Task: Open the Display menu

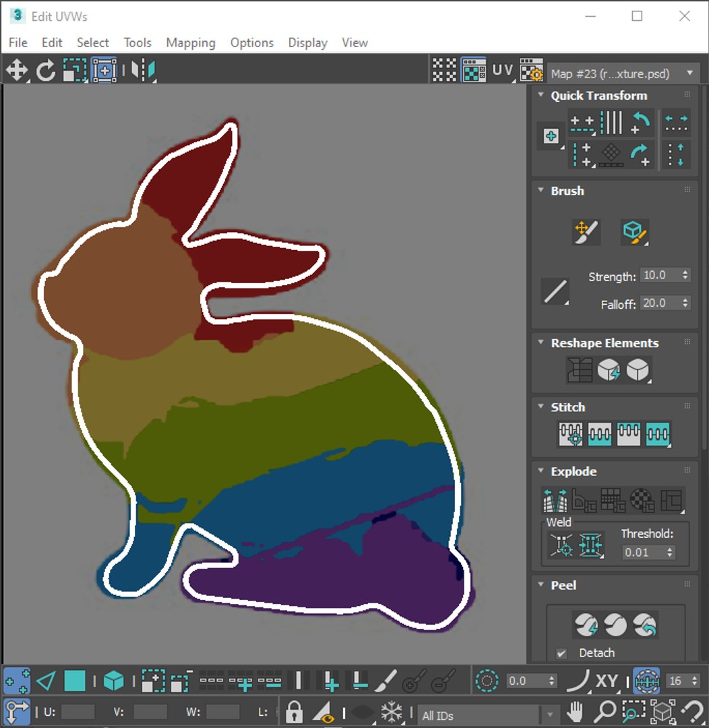Action: (x=308, y=42)
